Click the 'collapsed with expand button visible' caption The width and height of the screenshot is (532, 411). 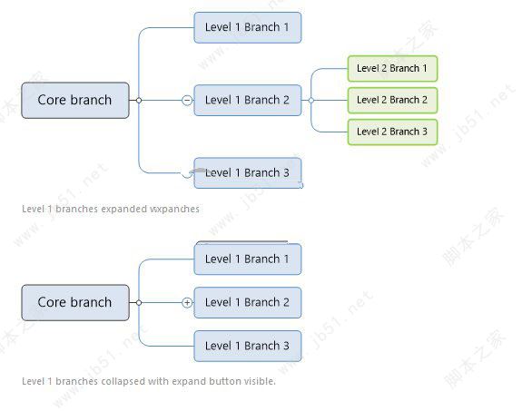pyautogui.click(x=188, y=381)
